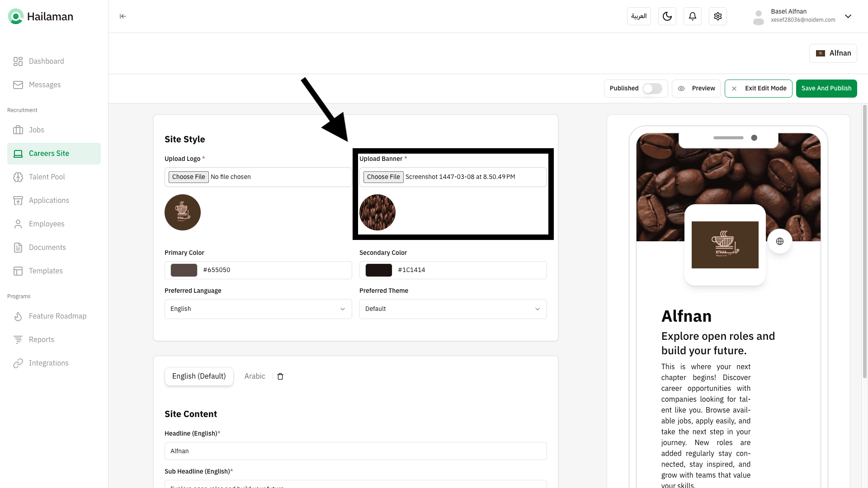The image size is (868, 488).
Task: Expand Preferred Language dropdown
Action: 258,309
